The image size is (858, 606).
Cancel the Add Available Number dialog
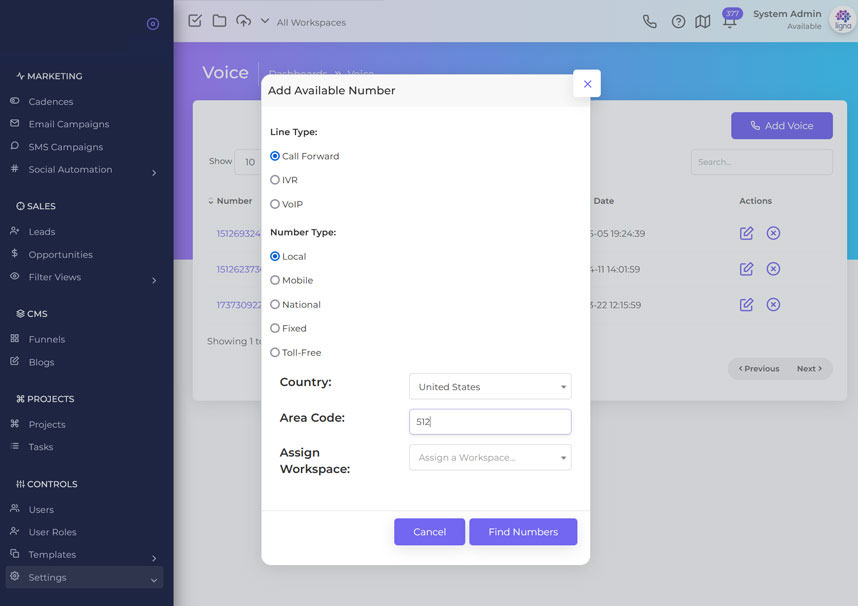click(x=429, y=532)
